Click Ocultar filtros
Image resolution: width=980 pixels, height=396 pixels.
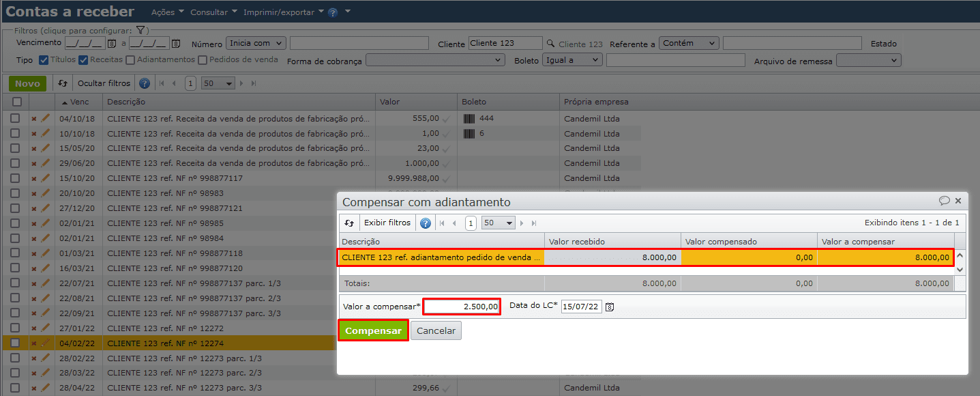point(104,83)
